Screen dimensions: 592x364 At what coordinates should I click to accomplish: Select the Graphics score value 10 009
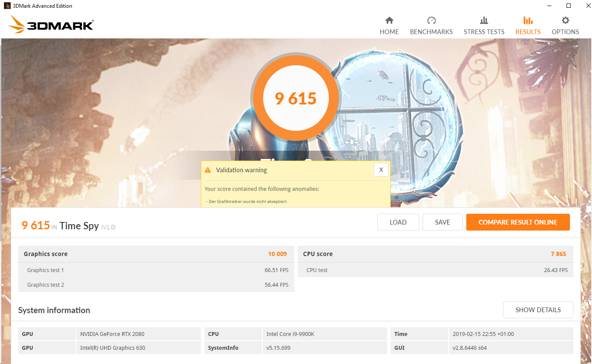tap(277, 254)
